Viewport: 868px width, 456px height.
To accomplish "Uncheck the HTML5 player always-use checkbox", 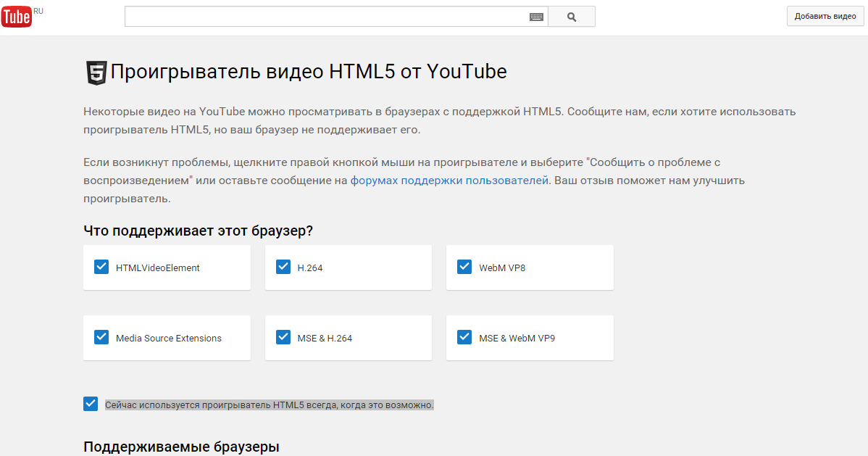I will pyautogui.click(x=91, y=404).
